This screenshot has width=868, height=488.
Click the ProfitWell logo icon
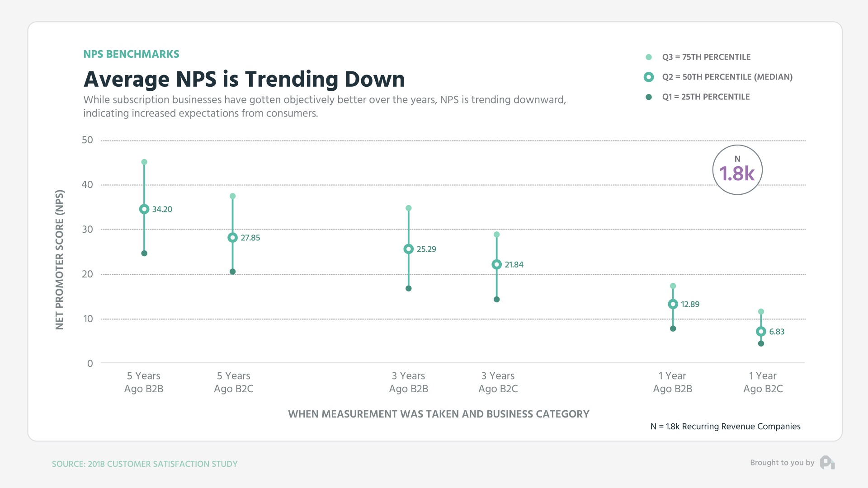coord(827,463)
